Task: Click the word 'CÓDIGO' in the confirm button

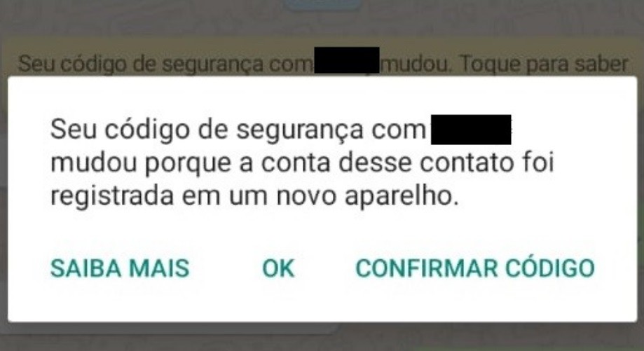Action: (x=549, y=268)
